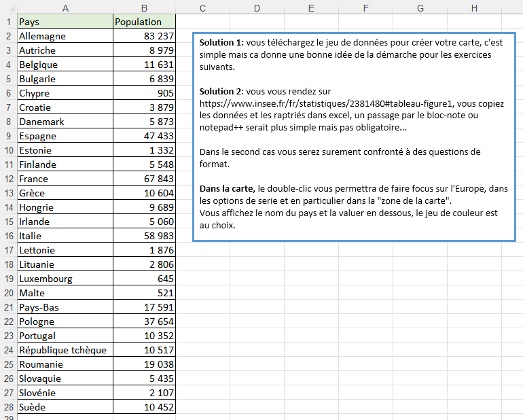Select the cell with Malte's population 521
Viewport: 523px width, 420px height.
144,293
